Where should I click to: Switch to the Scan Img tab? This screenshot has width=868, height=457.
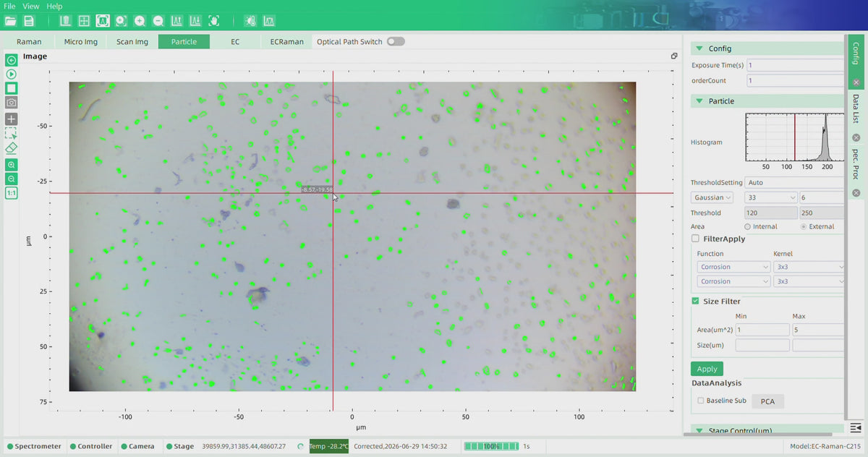pyautogui.click(x=132, y=42)
